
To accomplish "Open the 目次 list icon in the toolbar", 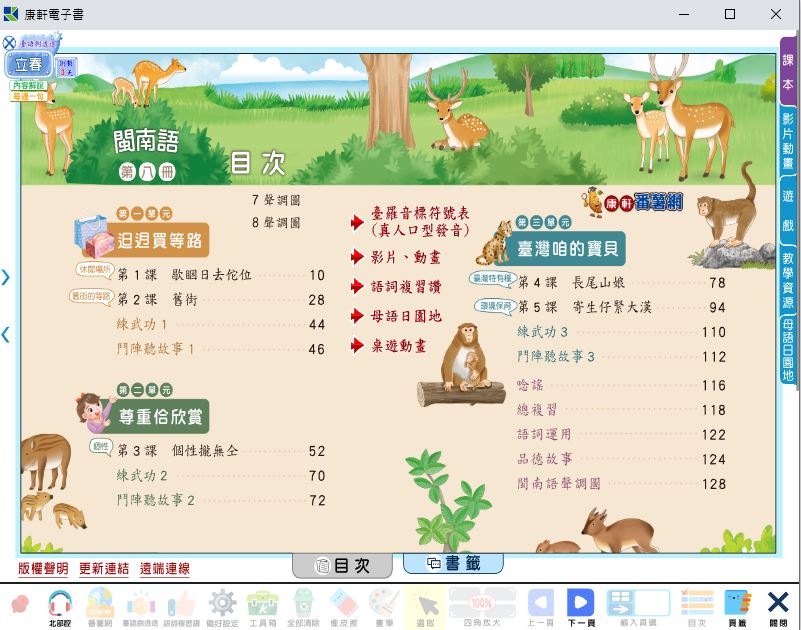I will point(697,608).
